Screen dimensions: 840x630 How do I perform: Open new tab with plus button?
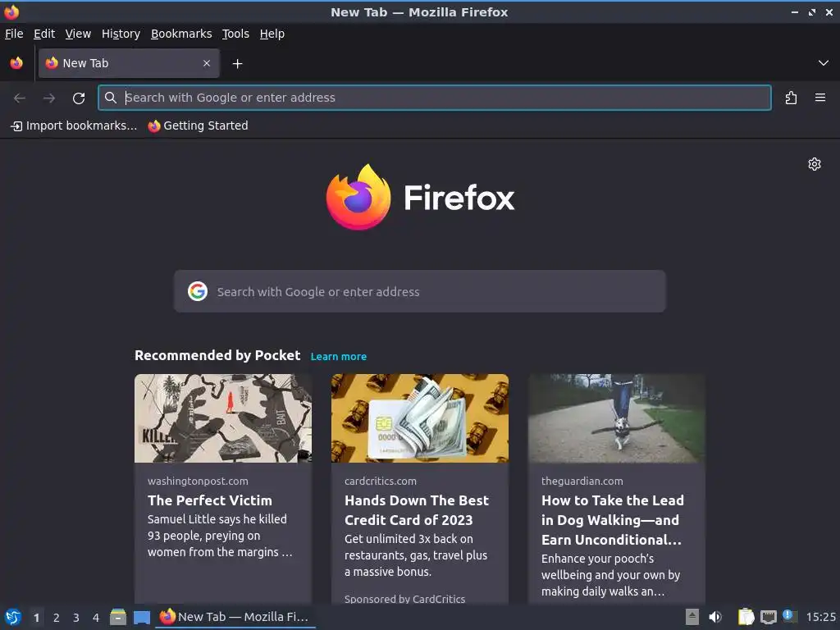coord(237,64)
